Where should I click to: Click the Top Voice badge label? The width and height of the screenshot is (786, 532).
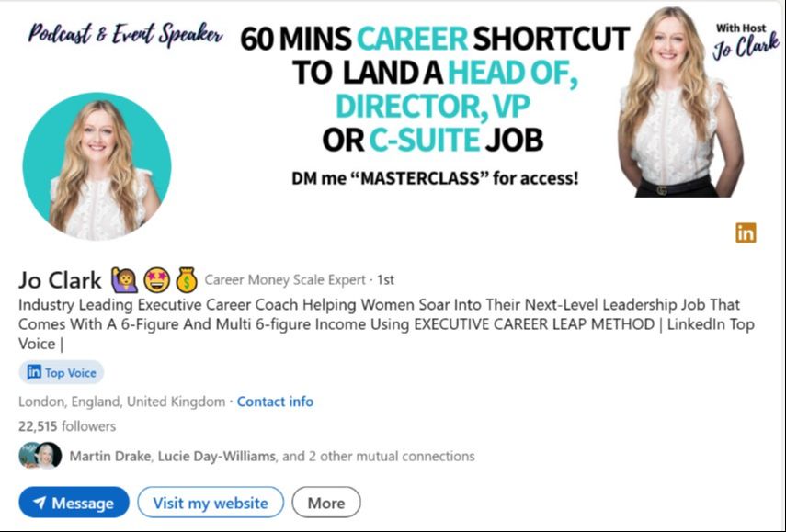click(x=70, y=373)
